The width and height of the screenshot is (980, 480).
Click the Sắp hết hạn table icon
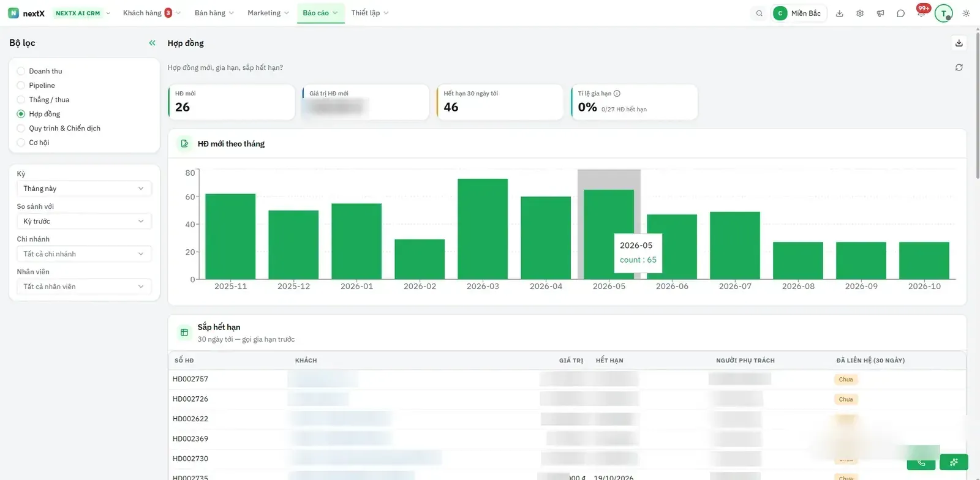pos(184,332)
